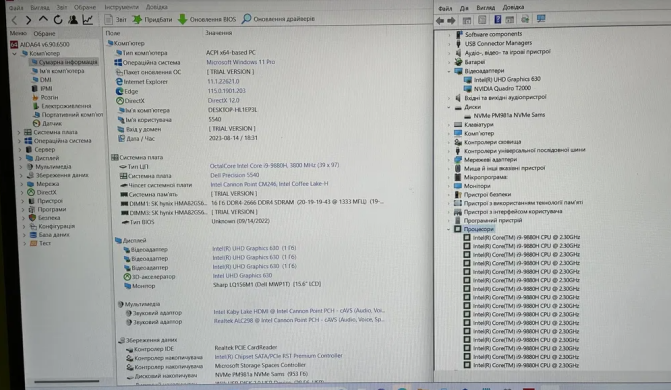Expand Збереження даних node in sidebar
The height and width of the screenshot is (390, 671).
pos(22,176)
